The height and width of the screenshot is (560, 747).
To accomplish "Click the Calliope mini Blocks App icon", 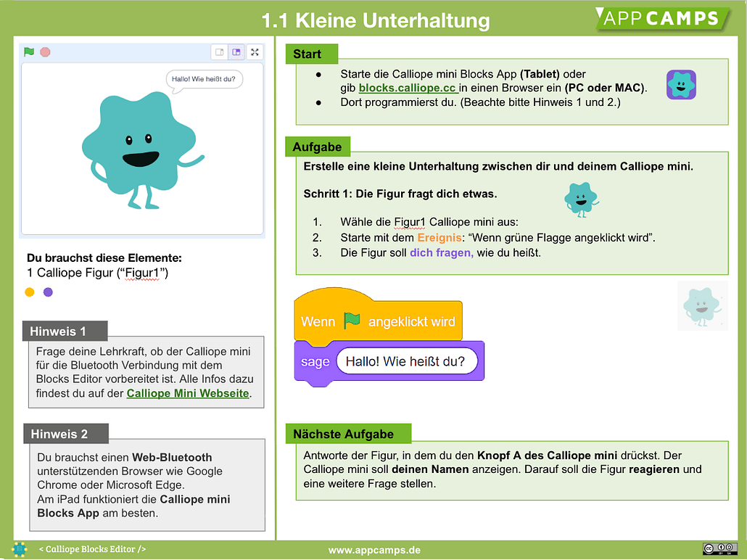I will click(680, 85).
